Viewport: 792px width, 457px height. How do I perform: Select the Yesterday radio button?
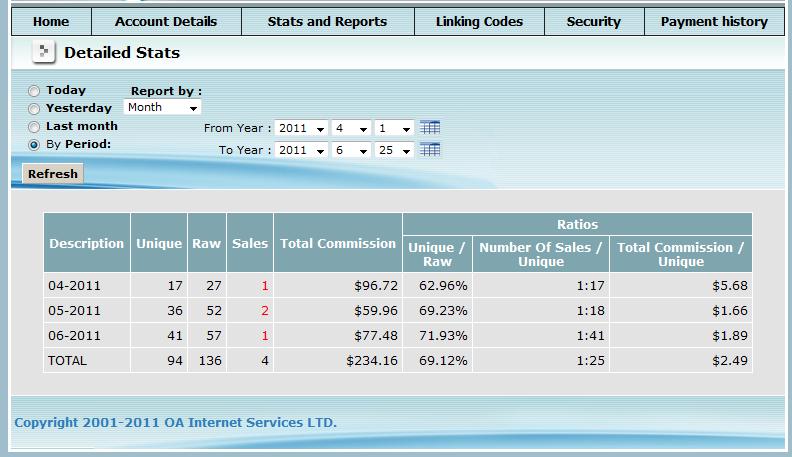point(34,109)
